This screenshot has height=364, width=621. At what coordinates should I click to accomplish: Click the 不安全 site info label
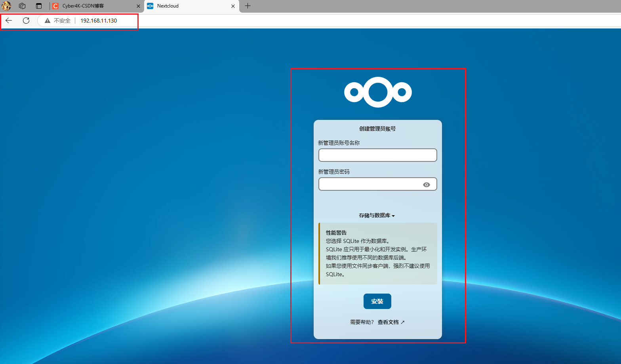62,21
